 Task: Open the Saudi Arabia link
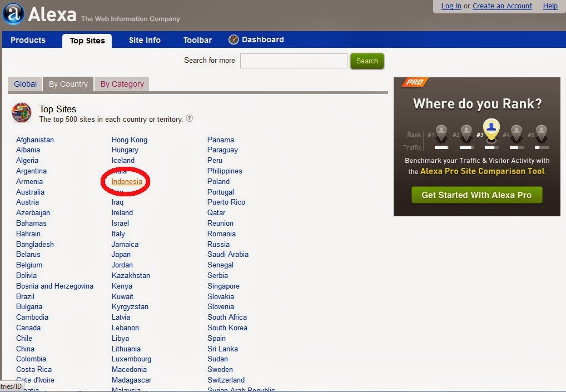228,255
